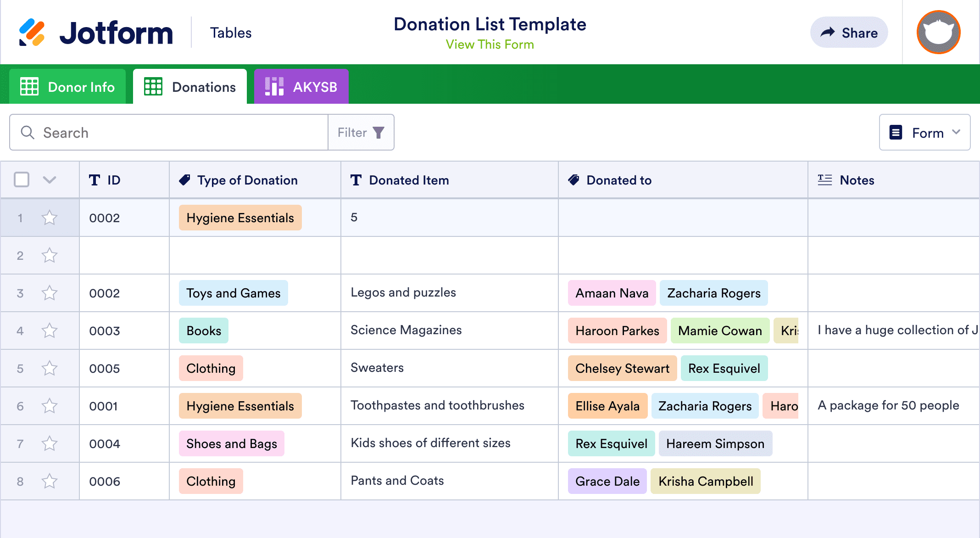Star the Shoes and Bags row
This screenshot has height=538, width=980.
pyautogui.click(x=50, y=443)
